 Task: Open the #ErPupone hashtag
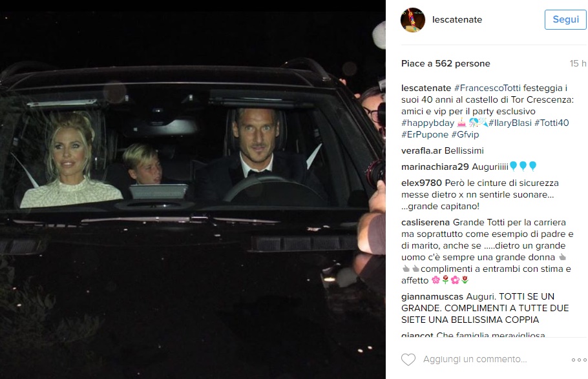[425, 134]
